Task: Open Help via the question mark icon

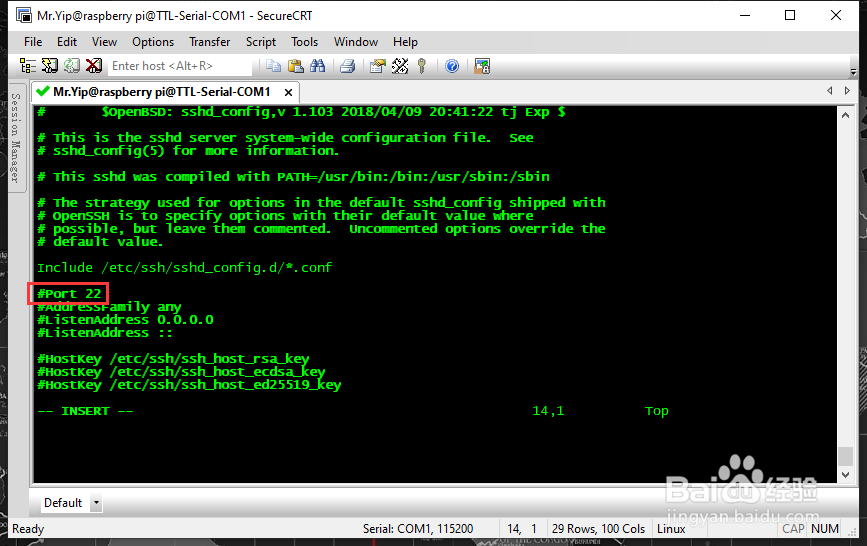Action: coord(452,66)
